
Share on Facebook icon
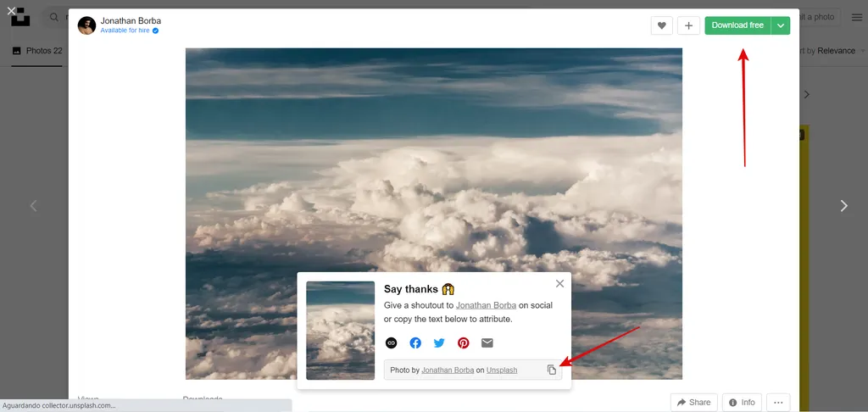415,342
